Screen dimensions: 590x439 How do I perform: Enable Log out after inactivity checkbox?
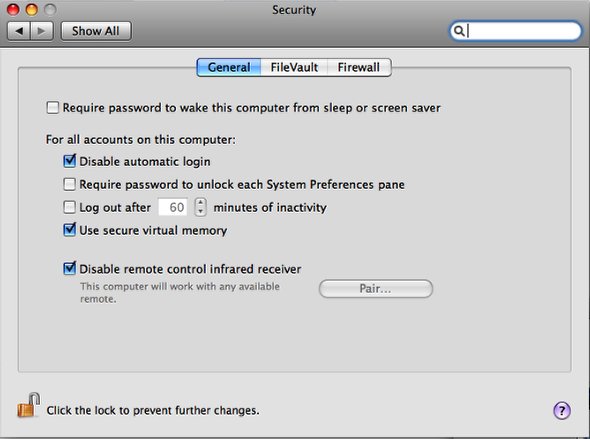coord(70,207)
